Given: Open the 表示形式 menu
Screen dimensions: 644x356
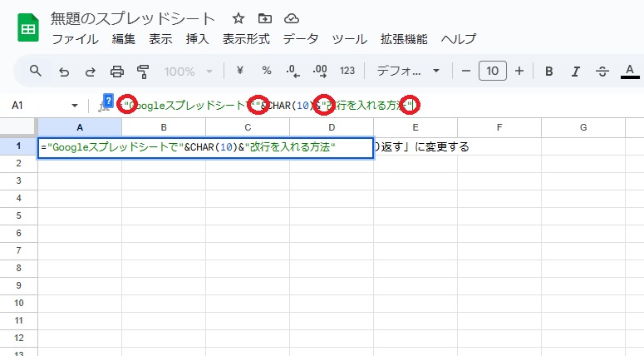Looking at the screenshot, I should pos(246,39).
